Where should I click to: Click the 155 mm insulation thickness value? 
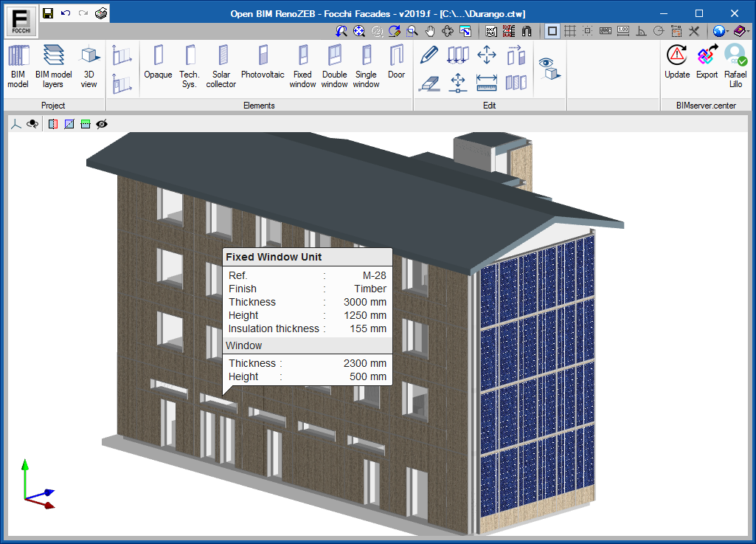click(368, 328)
